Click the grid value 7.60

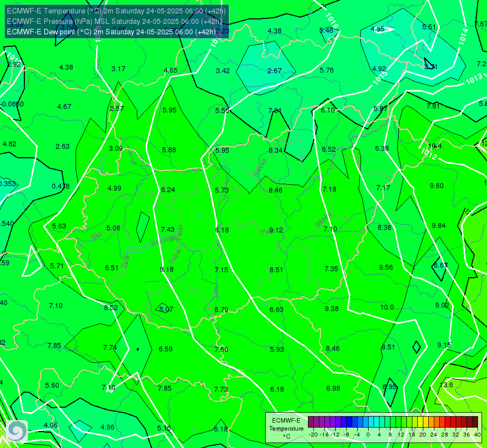[221, 350]
